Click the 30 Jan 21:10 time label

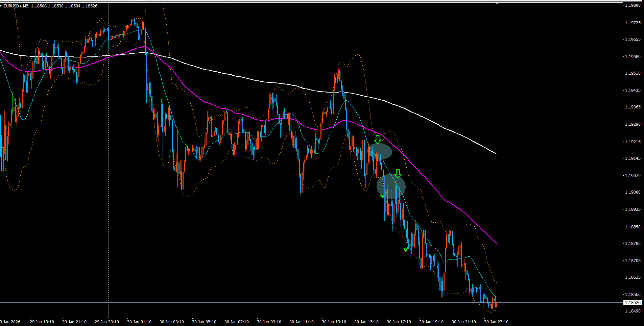click(464, 322)
